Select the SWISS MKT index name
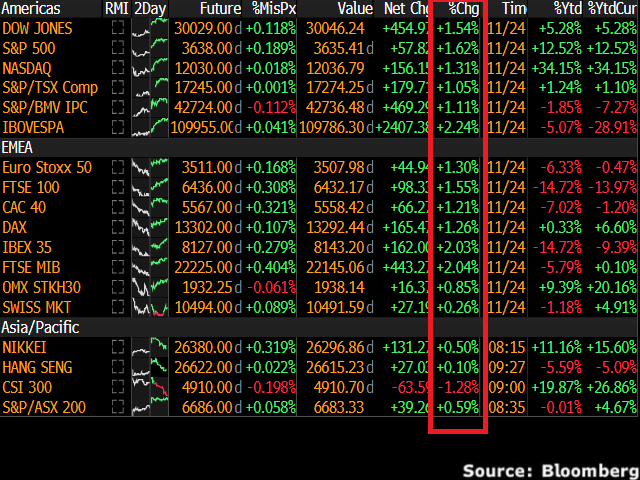The height and width of the screenshot is (480, 640). 37,307
